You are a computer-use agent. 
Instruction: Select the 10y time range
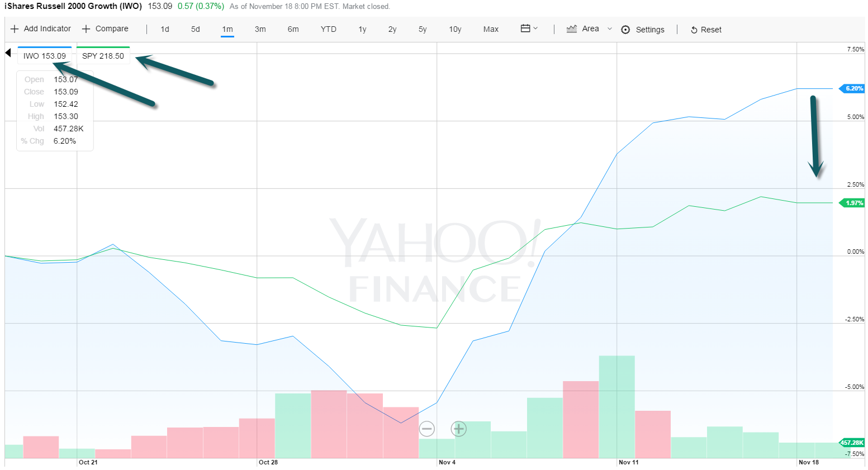456,30
